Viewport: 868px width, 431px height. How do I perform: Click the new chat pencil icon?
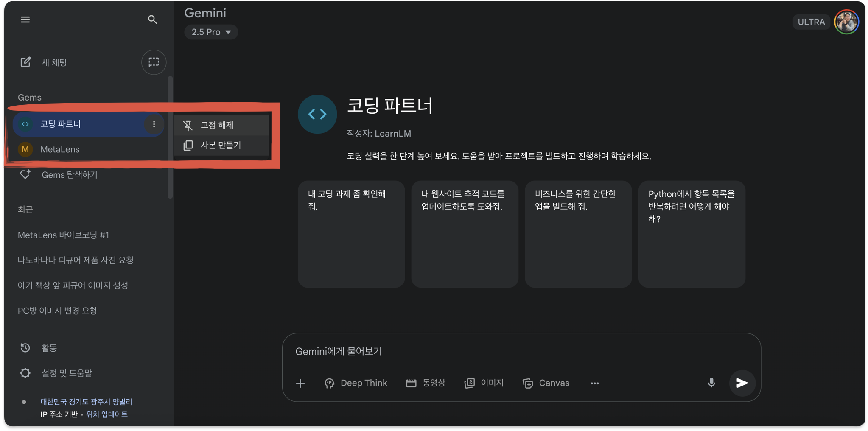pyautogui.click(x=25, y=62)
